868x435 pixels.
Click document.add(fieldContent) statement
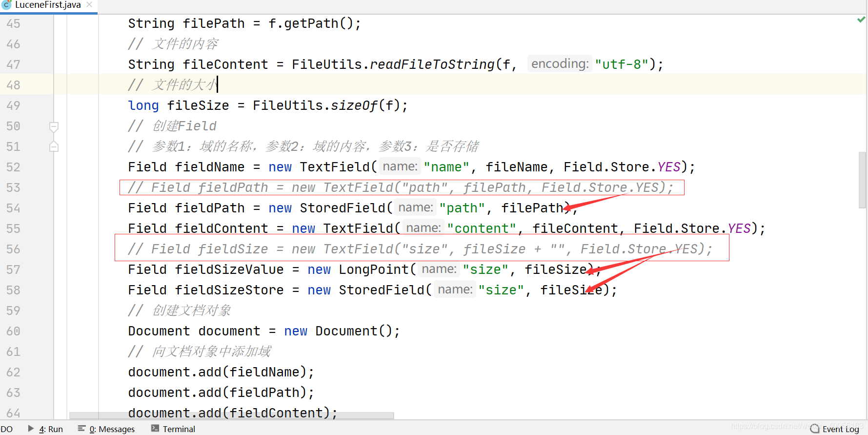[233, 413]
